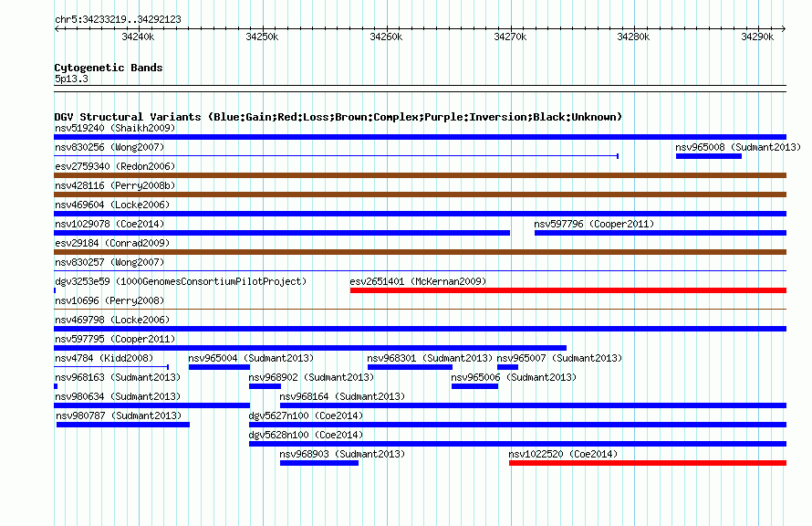Click the chr5:34233219..34292123 coordinates label
Image resolution: width=812 pixels, height=526 pixels.
click(x=118, y=19)
